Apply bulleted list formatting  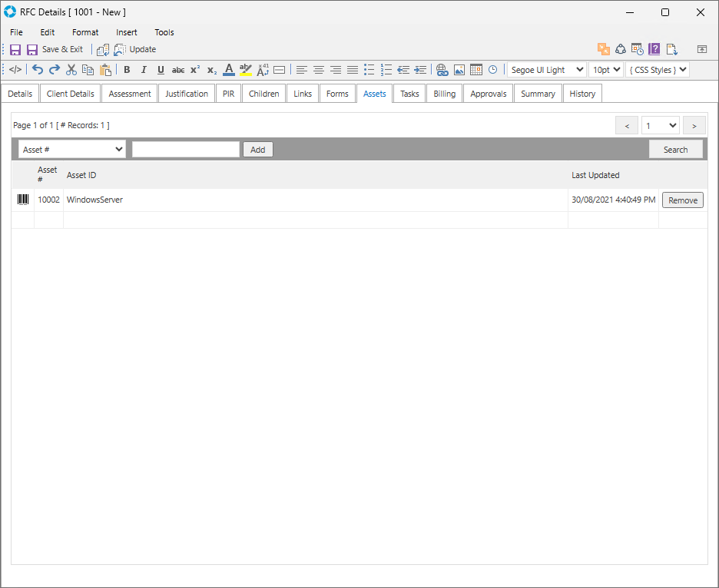click(369, 70)
